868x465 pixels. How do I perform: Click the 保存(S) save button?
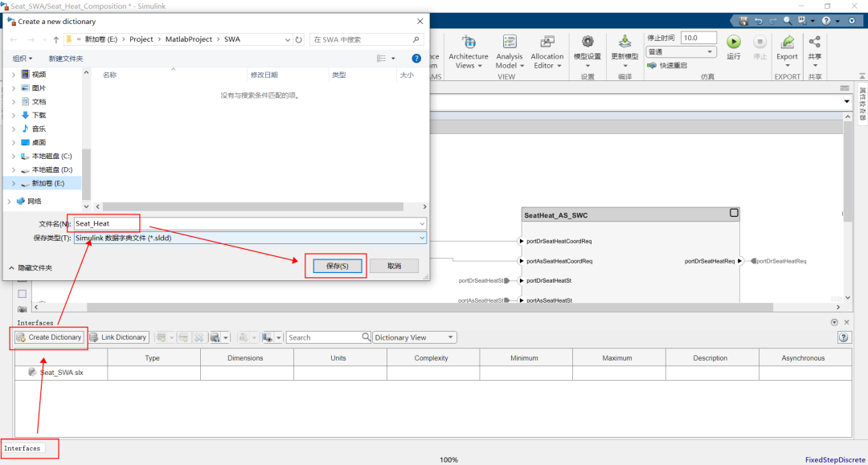[337, 266]
